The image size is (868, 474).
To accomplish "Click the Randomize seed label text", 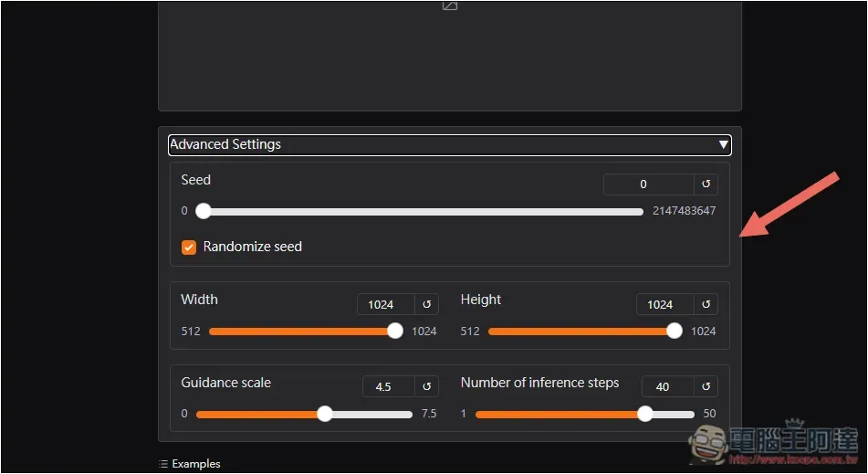I will 253,247.
